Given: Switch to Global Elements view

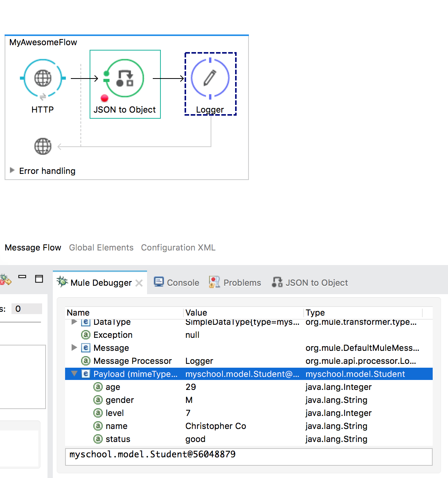Looking at the screenshot, I should tap(101, 248).
